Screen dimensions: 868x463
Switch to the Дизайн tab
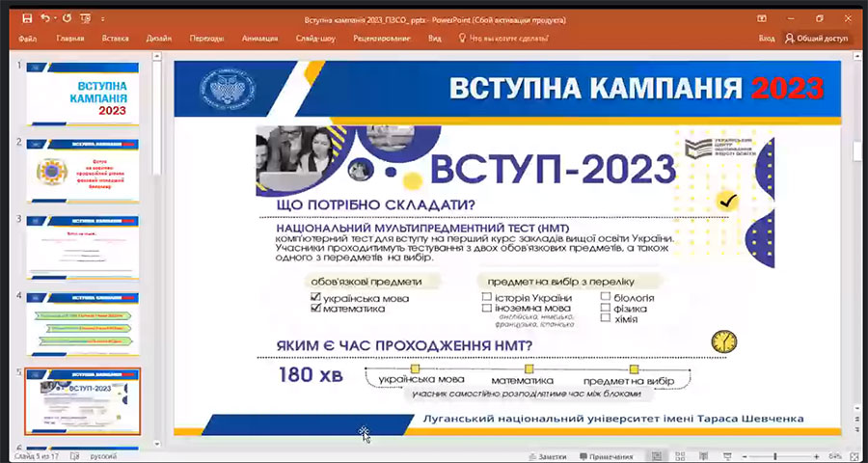coord(159,39)
